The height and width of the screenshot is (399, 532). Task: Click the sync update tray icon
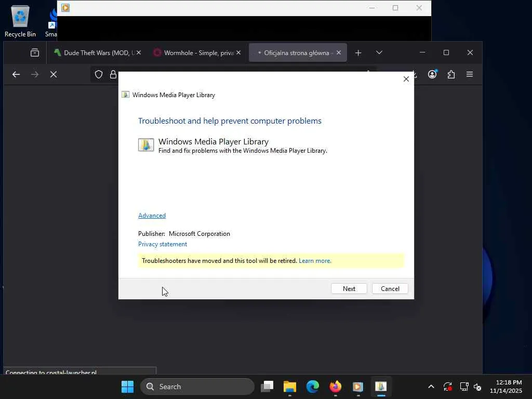pyautogui.click(x=447, y=387)
